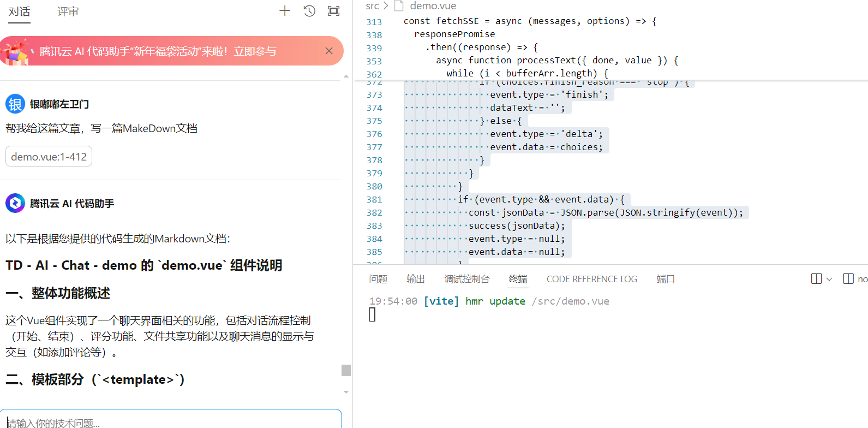Click the chat scrollbar up arrow
The image size is (868, 428).
346,77
